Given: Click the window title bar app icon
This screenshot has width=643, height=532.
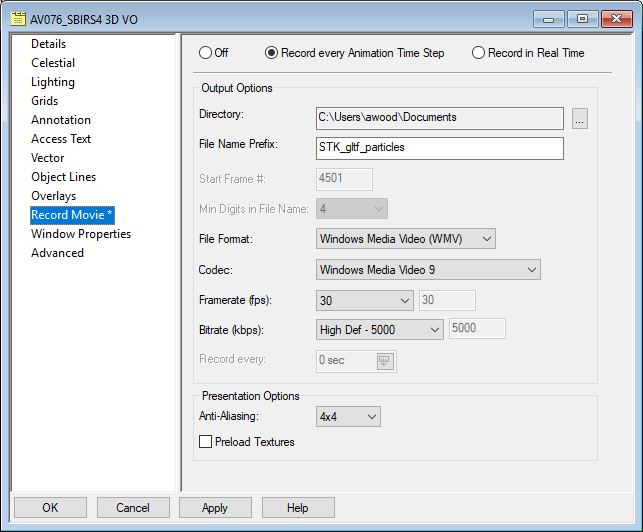Looking at the screenshot, I should [x=17, y=18].
